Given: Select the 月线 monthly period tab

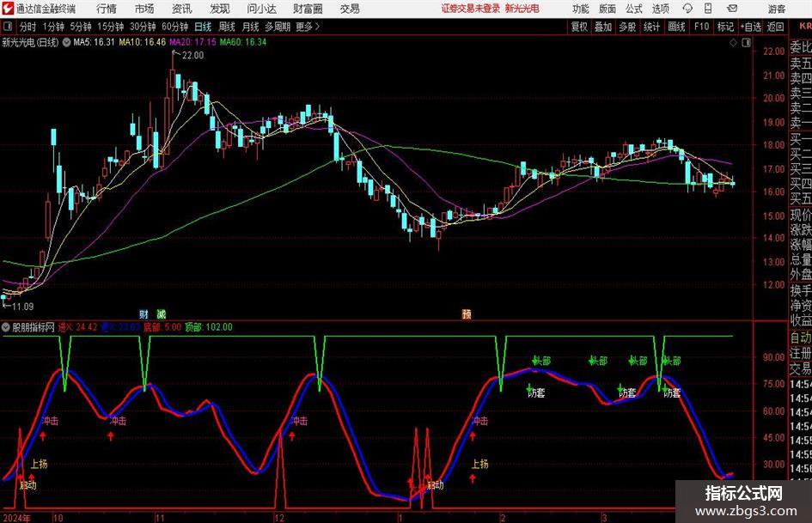Looking at the screenshot, I should (250, 27).
